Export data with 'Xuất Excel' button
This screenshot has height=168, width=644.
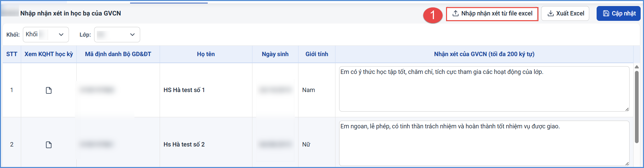click(565, 13)
